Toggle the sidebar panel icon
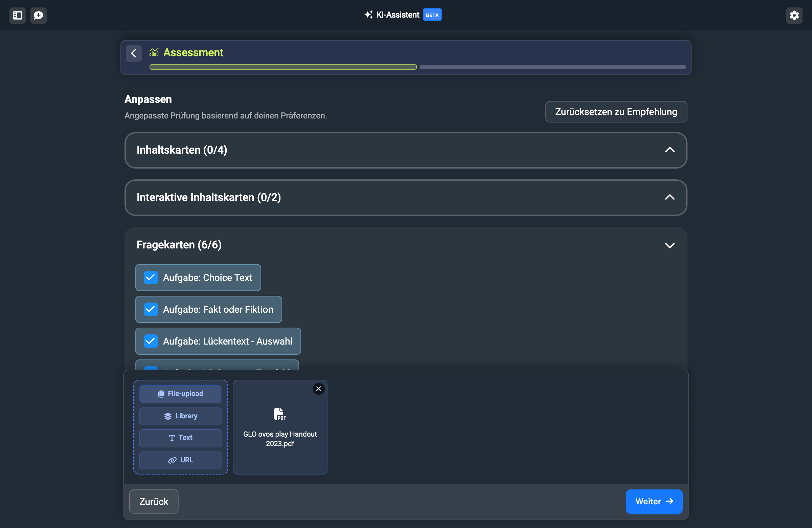This screenshot has width=812, height=528. point(17,15)
